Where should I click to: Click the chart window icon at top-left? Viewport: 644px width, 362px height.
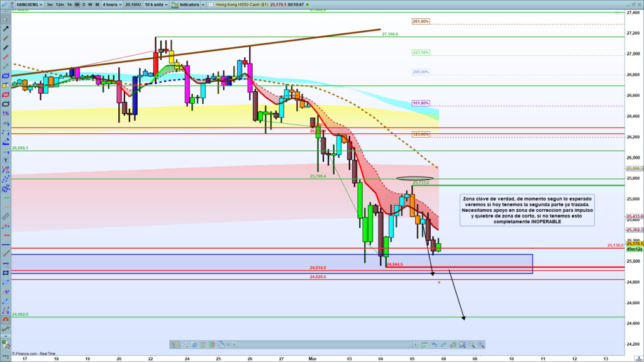tap(4, 4)
